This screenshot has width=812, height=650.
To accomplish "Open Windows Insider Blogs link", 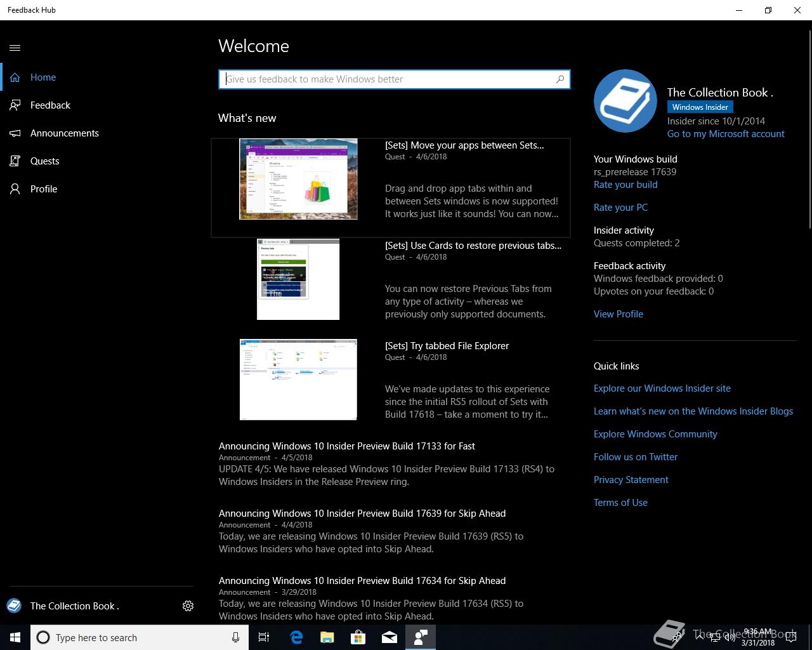I will (x=693, y=411).
